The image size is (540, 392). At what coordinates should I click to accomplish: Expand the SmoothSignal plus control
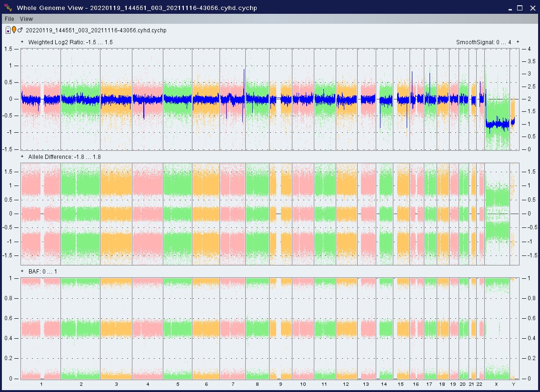click(x=518, y=42)
